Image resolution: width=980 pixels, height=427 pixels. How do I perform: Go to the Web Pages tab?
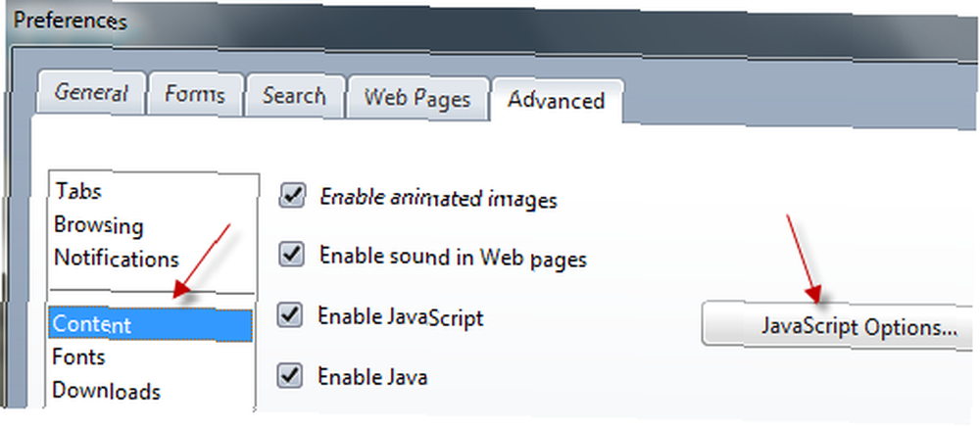[417, 98]
